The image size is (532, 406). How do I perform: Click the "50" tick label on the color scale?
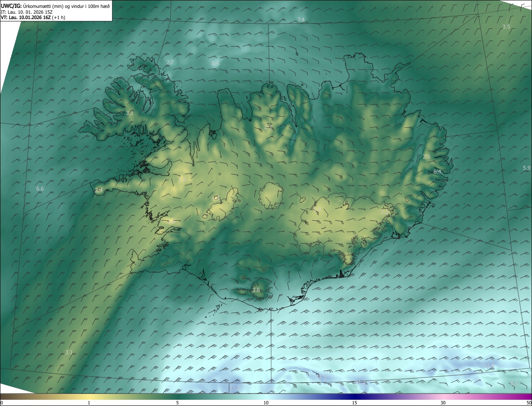(x=529, y=403)
